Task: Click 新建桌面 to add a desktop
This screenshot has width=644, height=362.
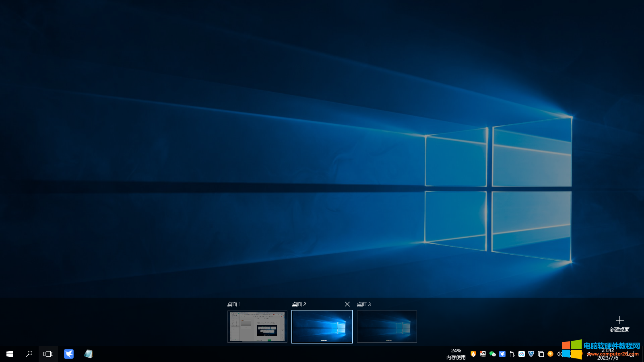Action: coord(619,324)
